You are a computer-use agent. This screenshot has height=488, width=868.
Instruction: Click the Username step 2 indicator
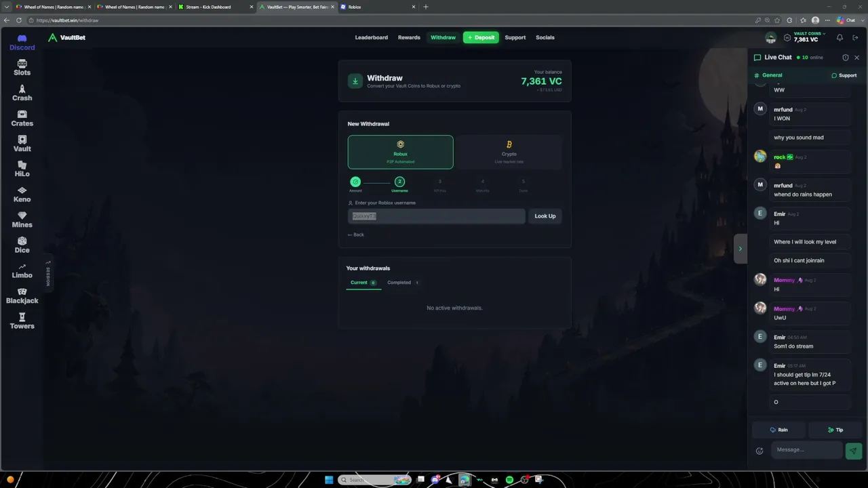399,182
